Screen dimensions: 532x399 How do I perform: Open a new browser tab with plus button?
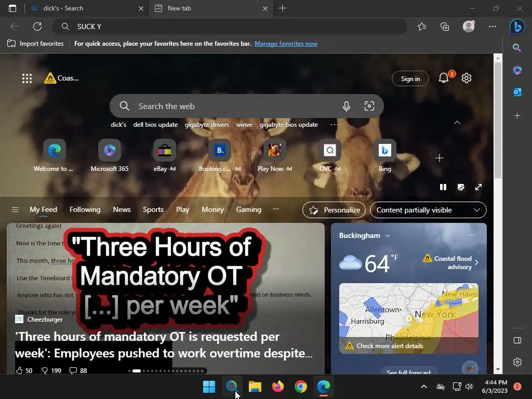click(x=282, y=8)
